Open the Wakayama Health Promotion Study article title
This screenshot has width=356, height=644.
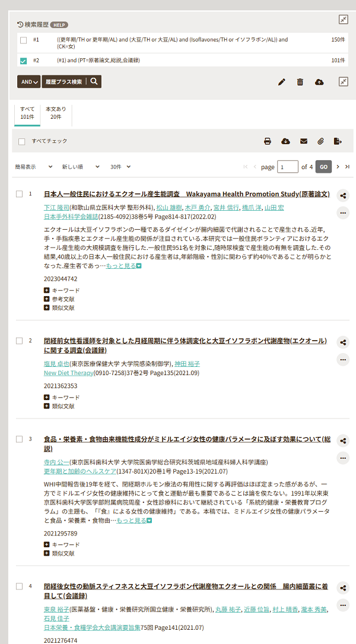187,194
